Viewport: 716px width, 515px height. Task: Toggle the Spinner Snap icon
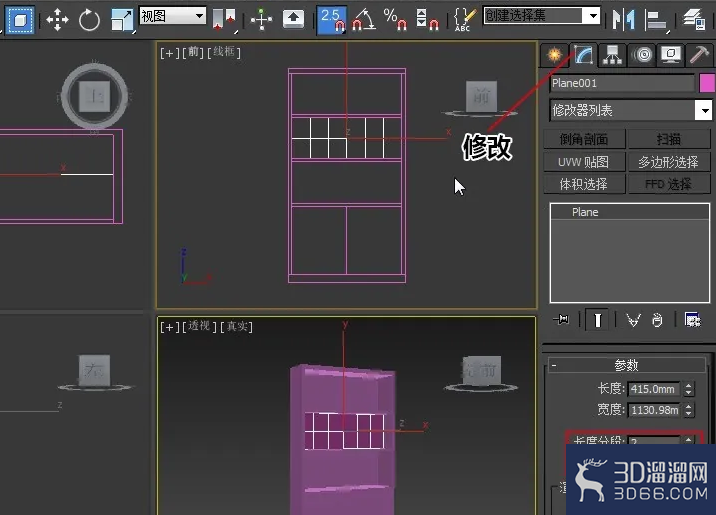[427, 20]
